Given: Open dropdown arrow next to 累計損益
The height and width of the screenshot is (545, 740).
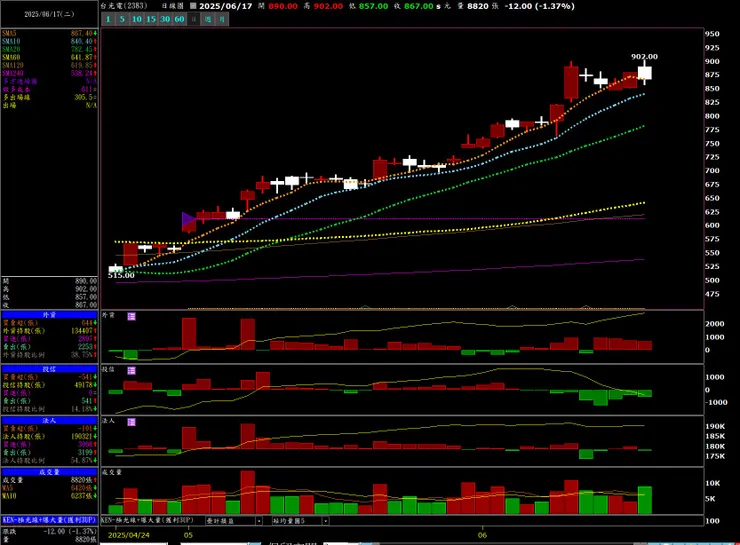Looking at the screenshot, I should pos(259,521).
